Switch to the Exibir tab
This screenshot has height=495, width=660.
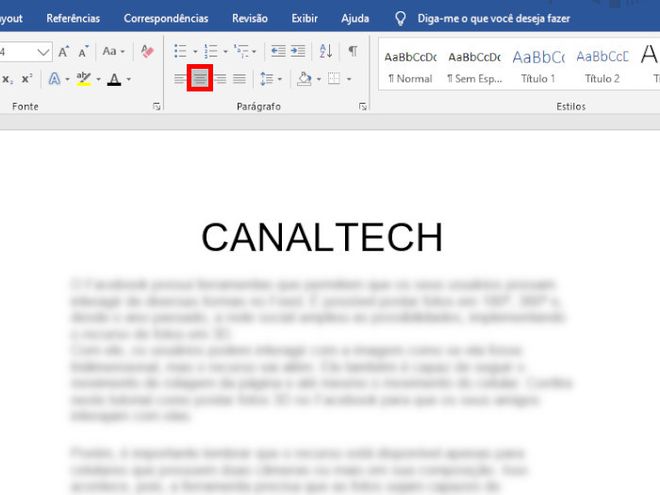304,19
